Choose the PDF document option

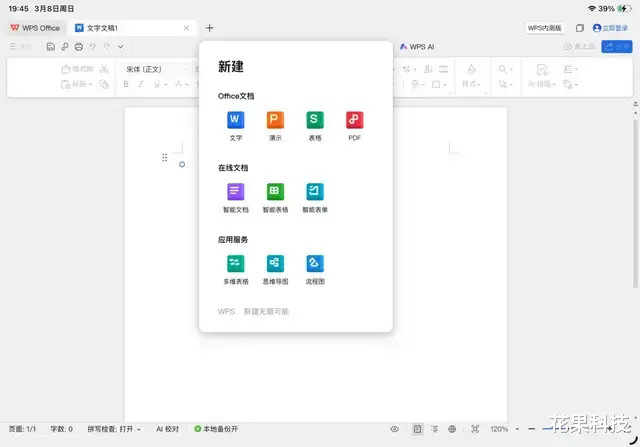click(x=354, y=120)
